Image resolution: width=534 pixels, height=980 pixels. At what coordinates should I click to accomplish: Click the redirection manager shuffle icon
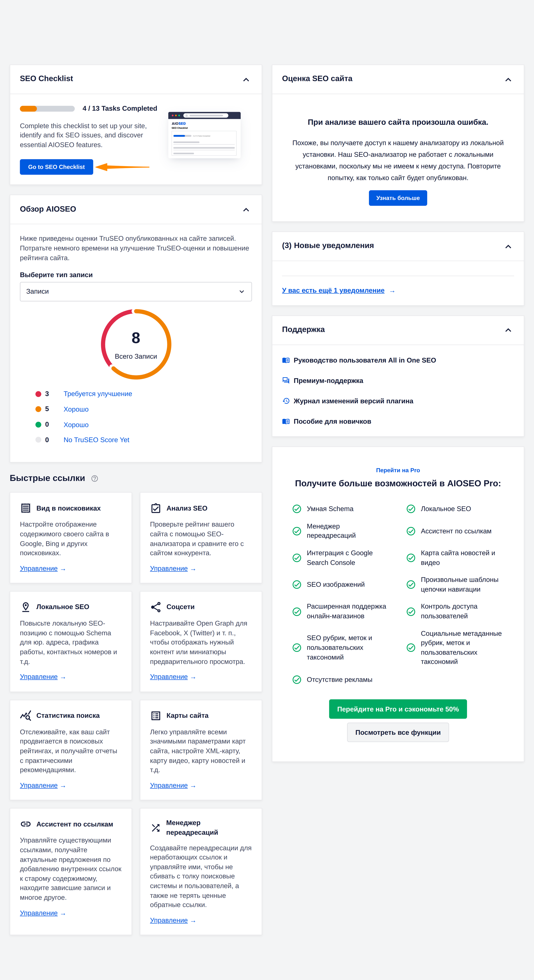(156, 828)
